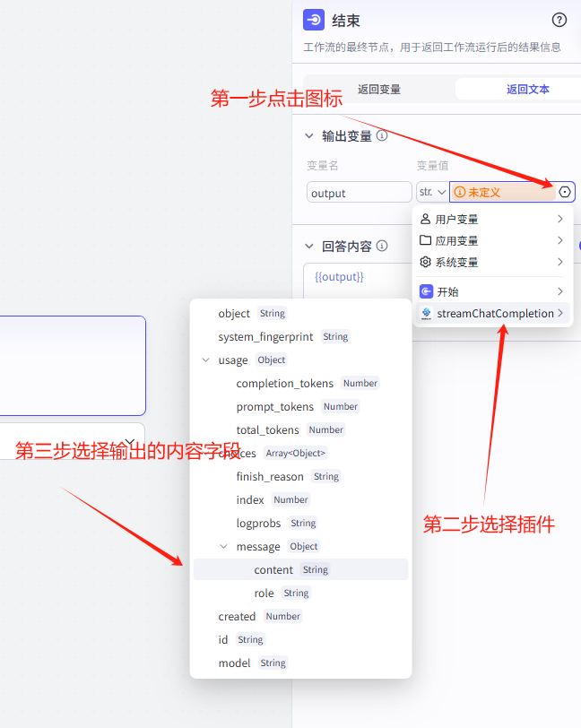Image resolution: width=581 pixels, height=728 pixels.
Task: Select the object String field
Action: click(x=300, y=314)
